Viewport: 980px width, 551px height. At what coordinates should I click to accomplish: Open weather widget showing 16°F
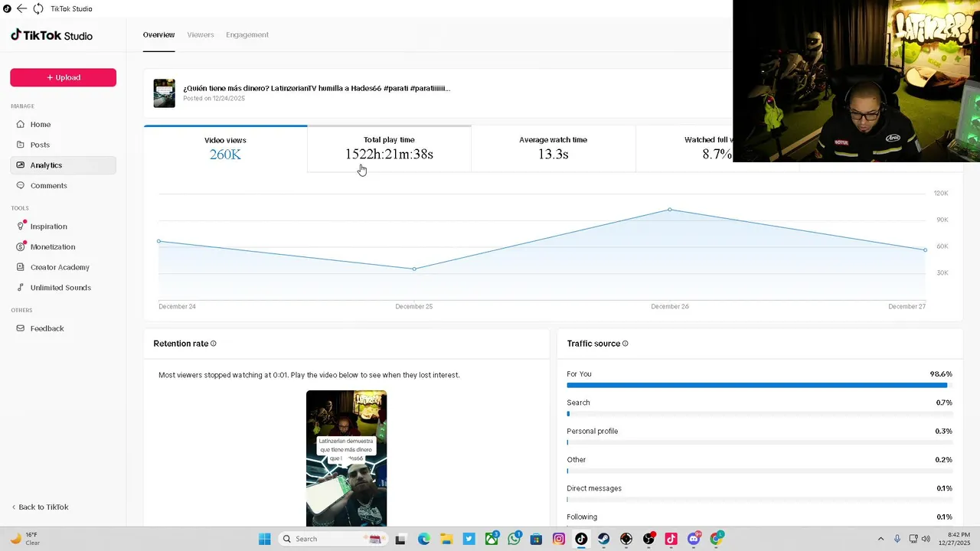coord(24,539)
